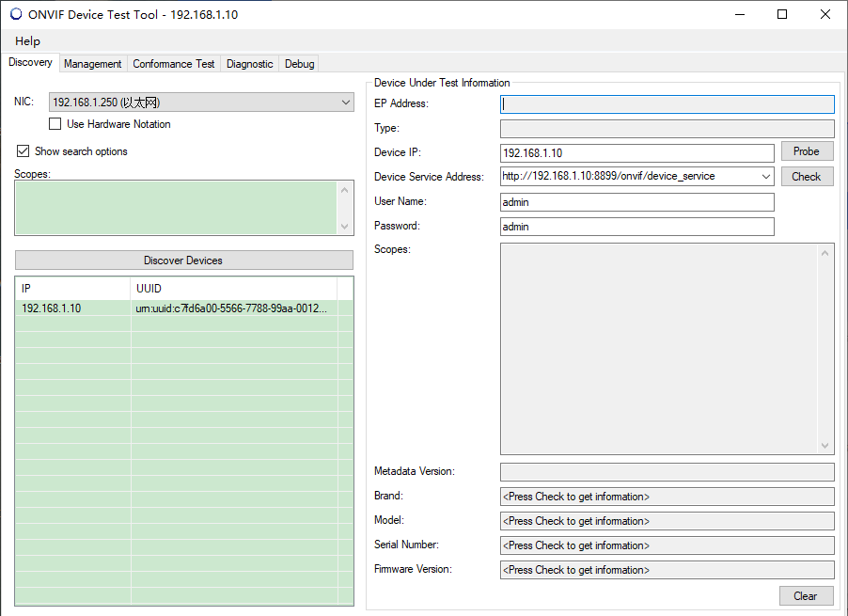This screenshot has height=616, width=848.
Task: Click the up arrow of the search Scopes scrollbar
Action: (344, 190)
